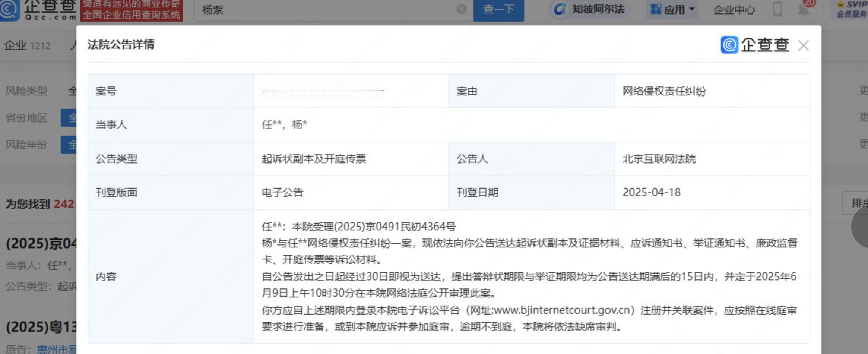
Task: Click the 风险年份 filter label
Action: pyautogui.click(x=26, y=145)
